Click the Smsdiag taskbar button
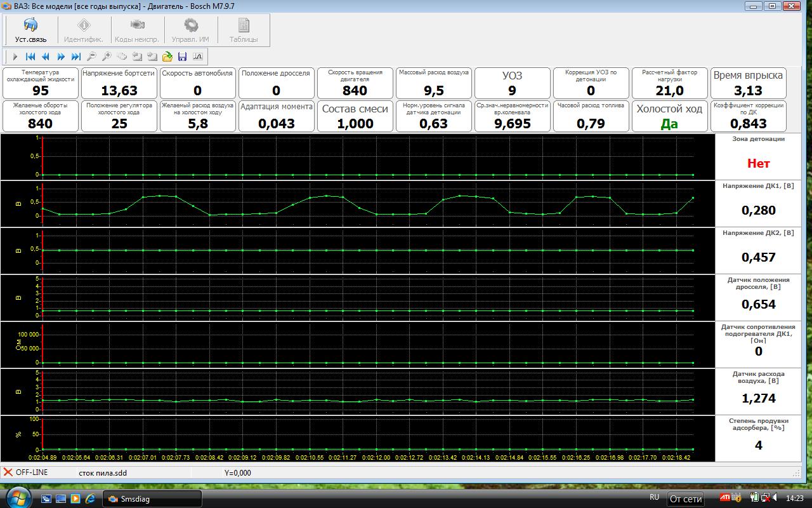Viewport: 812px width, 508px height. click(153, 498)
